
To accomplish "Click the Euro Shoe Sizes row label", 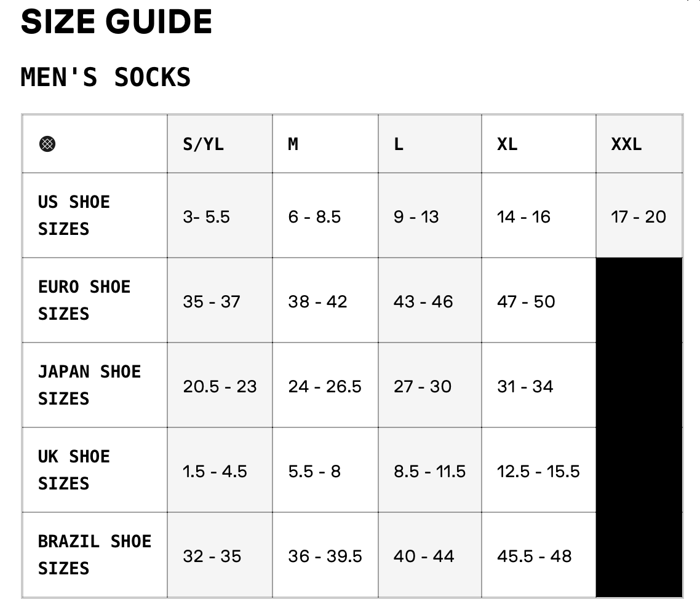I will click(x=84, y=300).
